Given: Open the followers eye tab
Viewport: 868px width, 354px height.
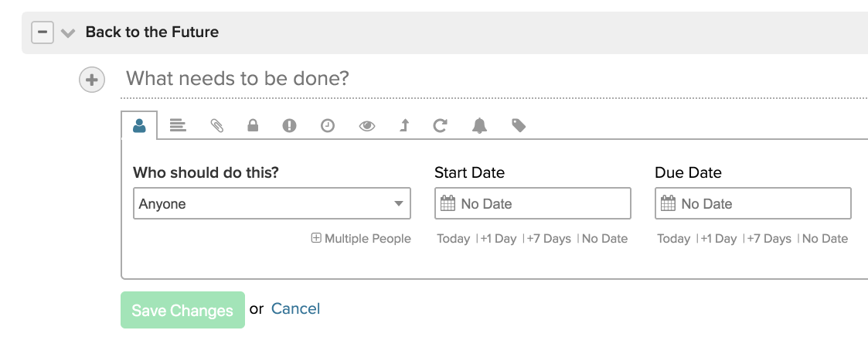Looking at the screenshot, I should 366,126.
